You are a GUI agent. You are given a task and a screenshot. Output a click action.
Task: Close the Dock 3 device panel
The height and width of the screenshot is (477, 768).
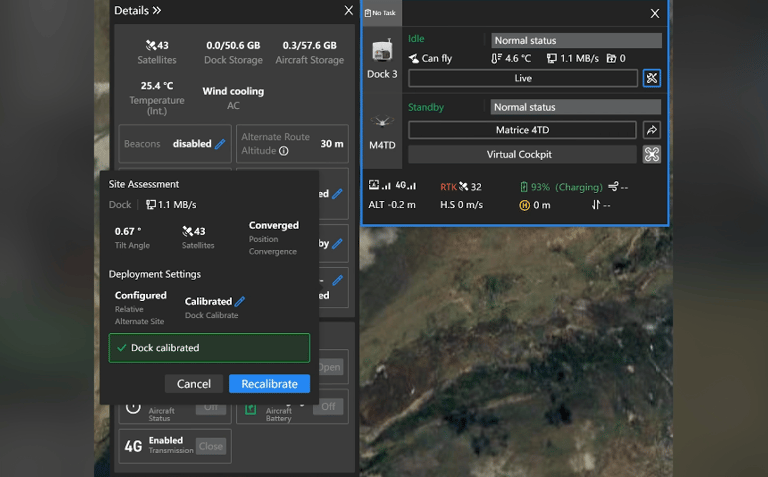point(654,13)
